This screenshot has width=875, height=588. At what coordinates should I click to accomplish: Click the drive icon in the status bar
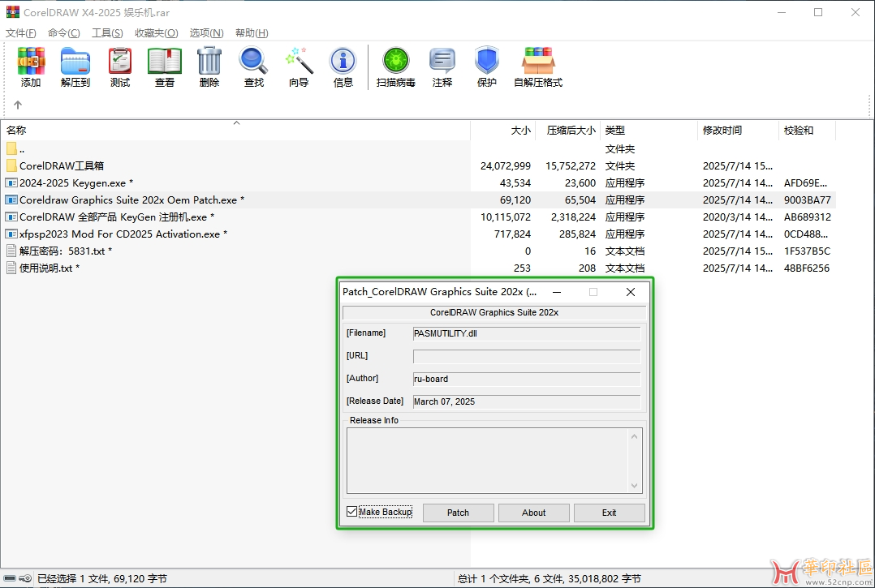tap(10, 578)
